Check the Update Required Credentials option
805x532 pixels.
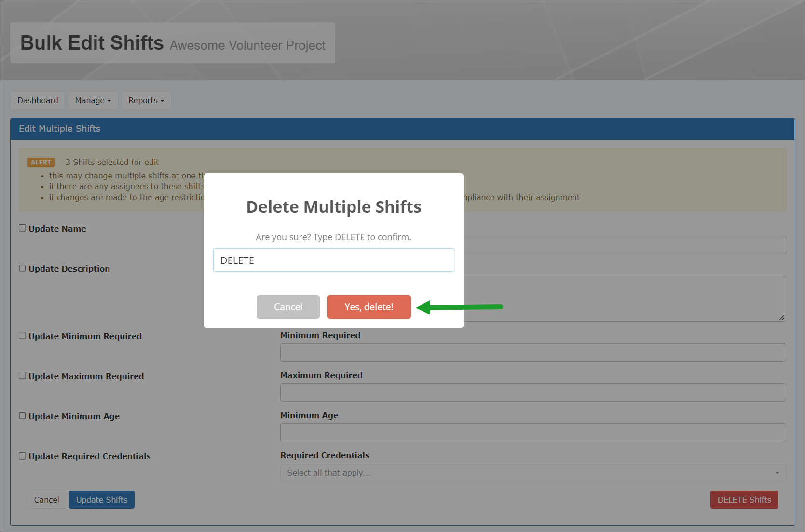(x=22, y=455)
